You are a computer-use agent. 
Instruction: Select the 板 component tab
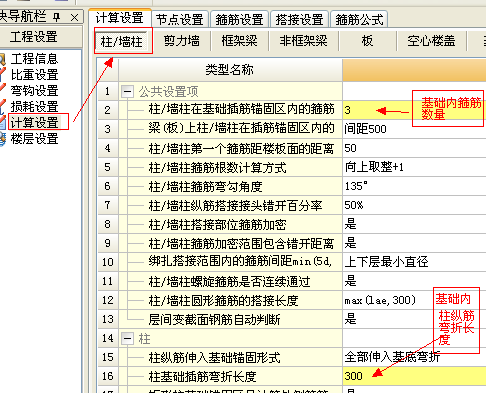point(367,41)
